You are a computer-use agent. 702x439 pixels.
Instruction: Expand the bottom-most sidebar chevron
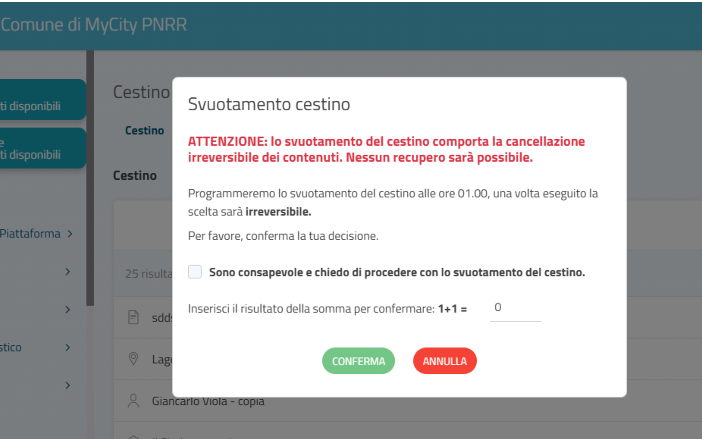pos(68,385)
